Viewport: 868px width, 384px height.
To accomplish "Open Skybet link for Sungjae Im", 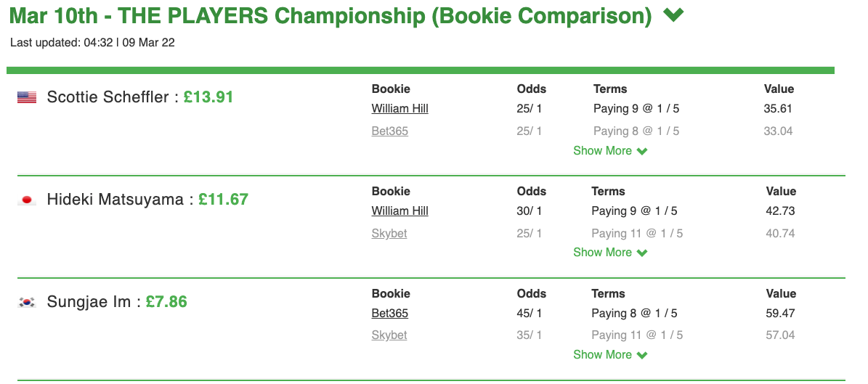I will 389,335.
